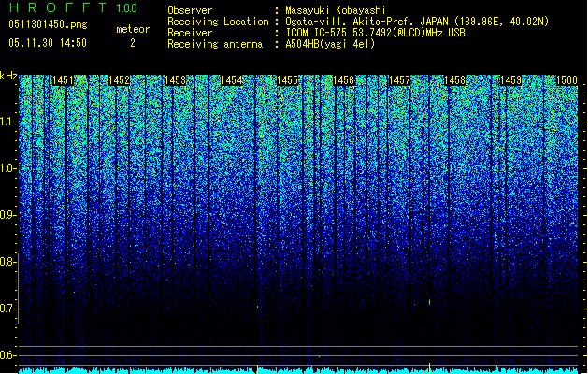The width and height of the screenshot is (588, 374).
Task: Click the 0.6 frequency axis label
Action: tap(7, 355)
